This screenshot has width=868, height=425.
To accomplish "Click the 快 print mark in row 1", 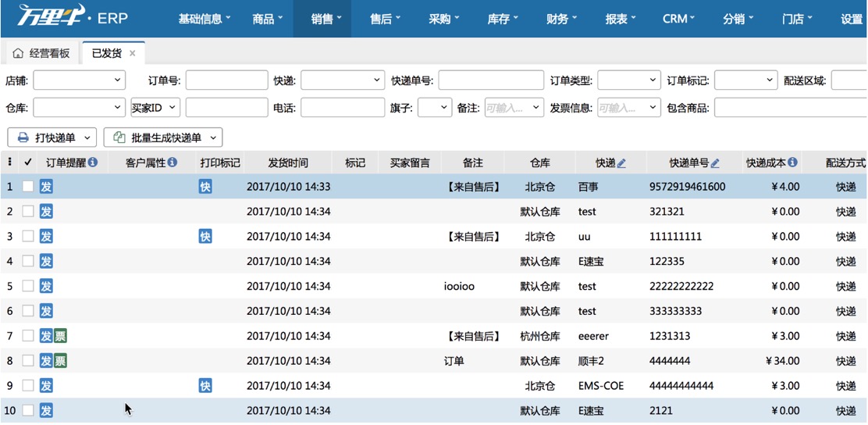I will pos(205,187).
